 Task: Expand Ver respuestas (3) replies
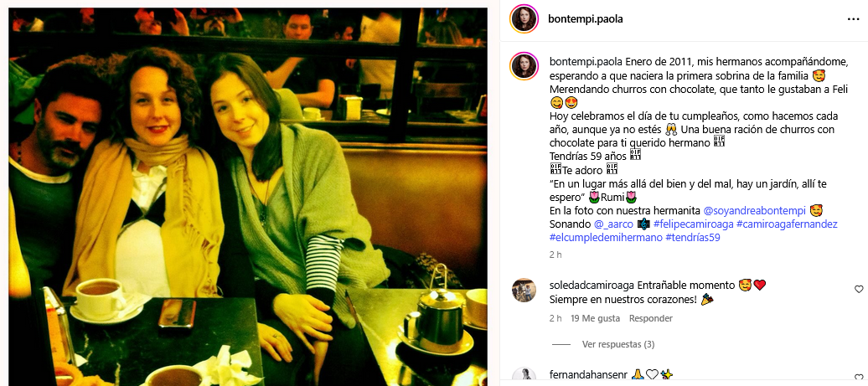pyautogui.click(x=618, y=344)
